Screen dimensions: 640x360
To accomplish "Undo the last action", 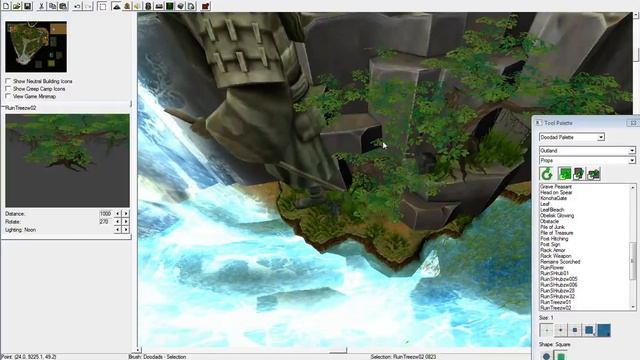I will (x=77, y=6).
